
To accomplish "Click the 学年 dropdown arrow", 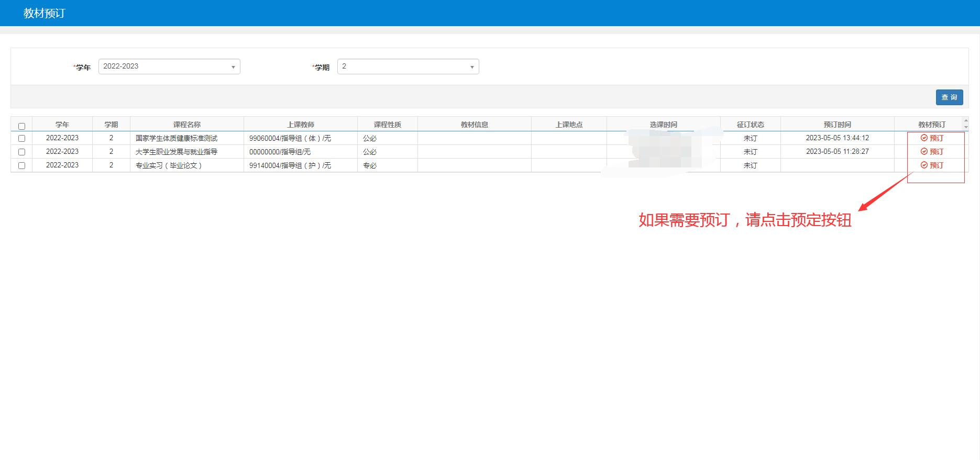I will pos(233,67).
